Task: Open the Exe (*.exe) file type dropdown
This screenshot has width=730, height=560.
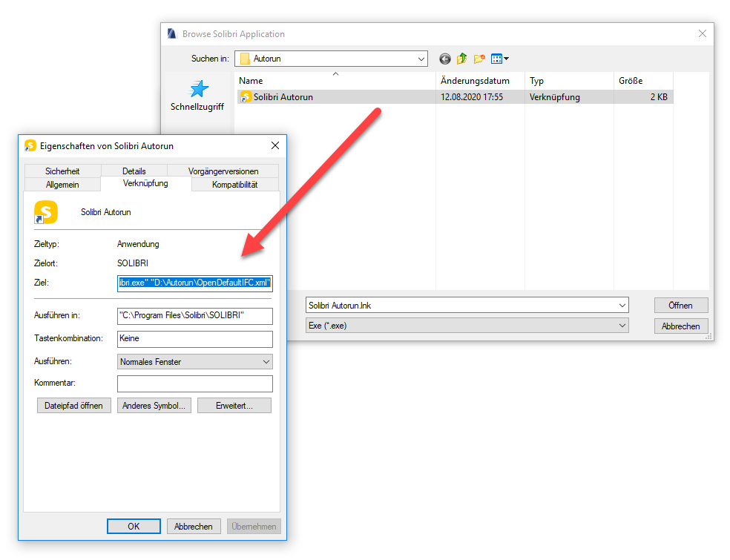Action: click(x=622, y=326)
